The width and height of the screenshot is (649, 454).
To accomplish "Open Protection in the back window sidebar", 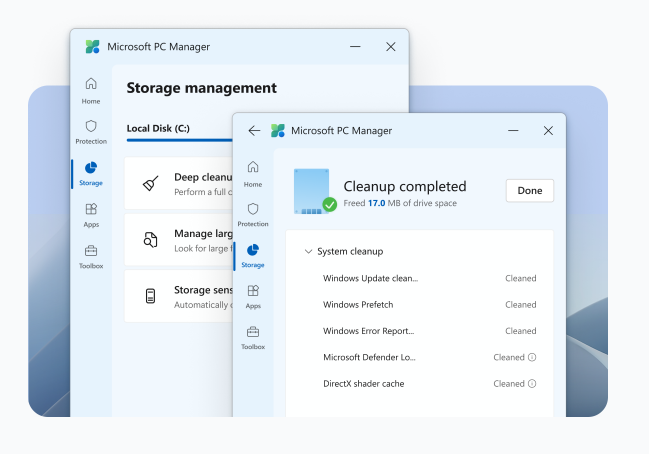I will tap(91, 132).
